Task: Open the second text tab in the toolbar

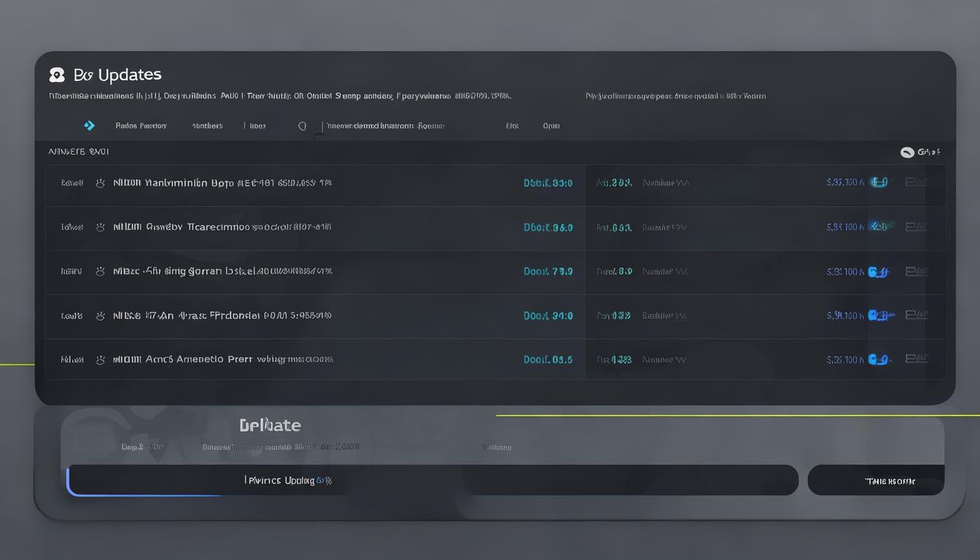Action: [207, 125]
